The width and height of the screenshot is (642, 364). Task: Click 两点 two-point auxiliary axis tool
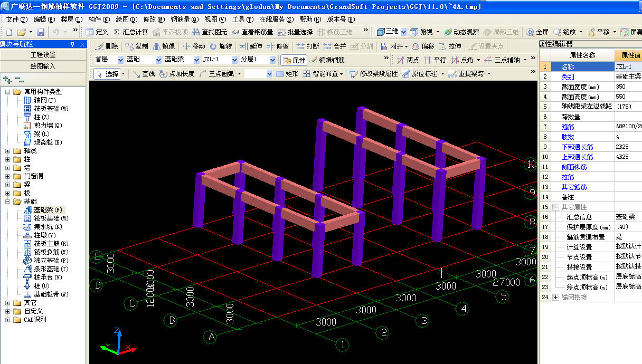click(x=408, y=60)
